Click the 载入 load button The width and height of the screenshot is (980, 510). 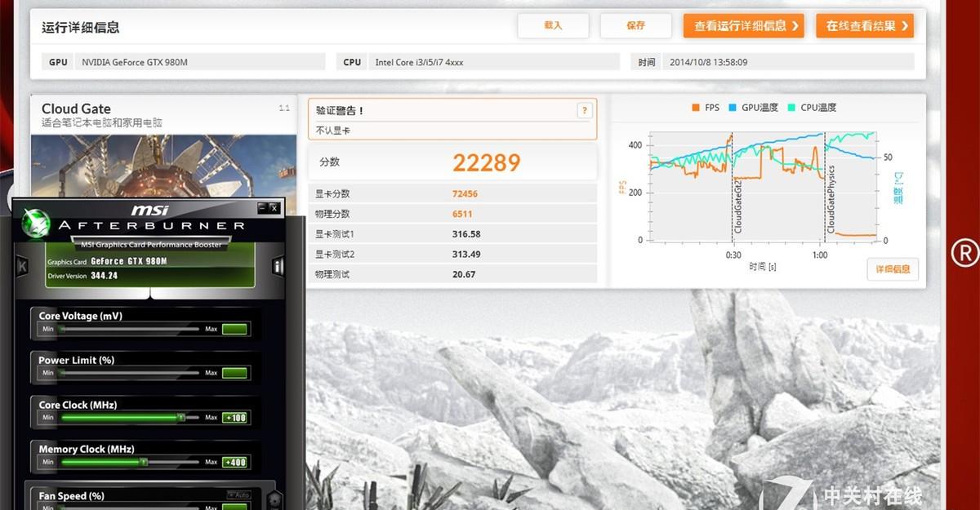(x=553, y=25)
